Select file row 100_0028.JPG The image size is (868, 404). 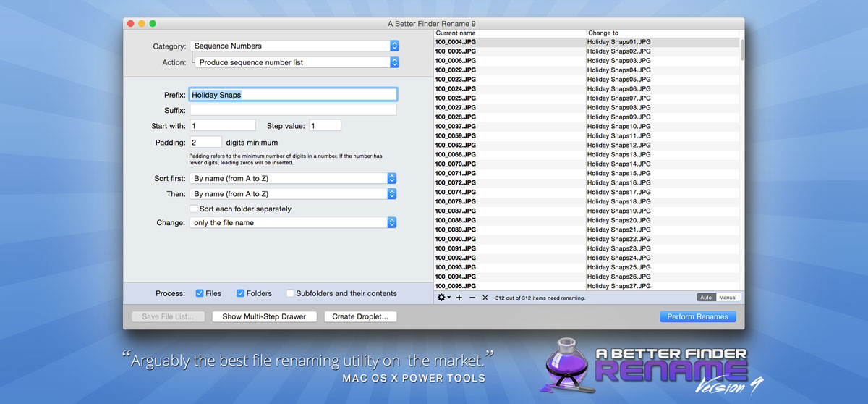click(x=587, y=117)
